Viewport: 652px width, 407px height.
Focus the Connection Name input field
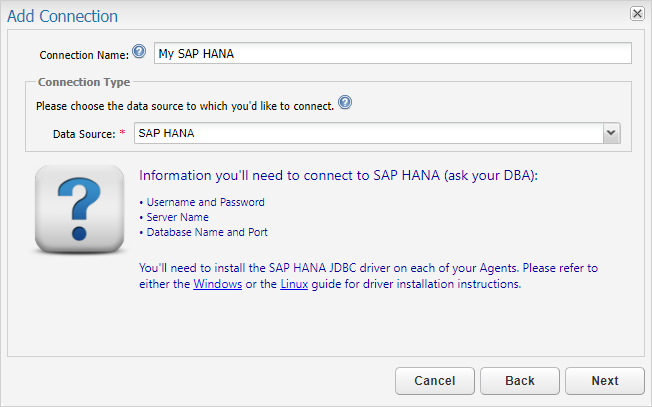[393, 53]
